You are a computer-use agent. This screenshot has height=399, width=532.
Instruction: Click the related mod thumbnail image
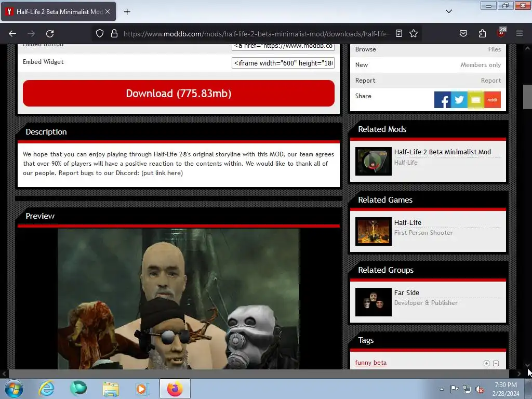coord(373,161)
